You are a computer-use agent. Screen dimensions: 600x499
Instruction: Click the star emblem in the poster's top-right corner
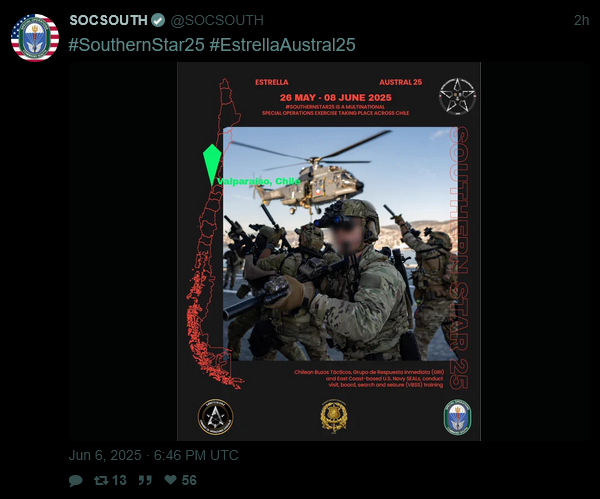point(457,96)
